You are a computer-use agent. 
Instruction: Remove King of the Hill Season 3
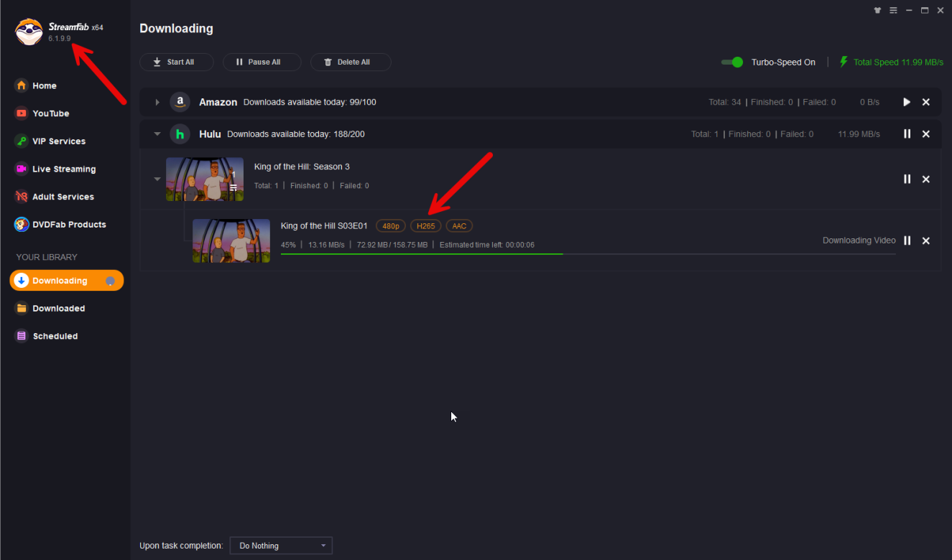coord(926,179)
